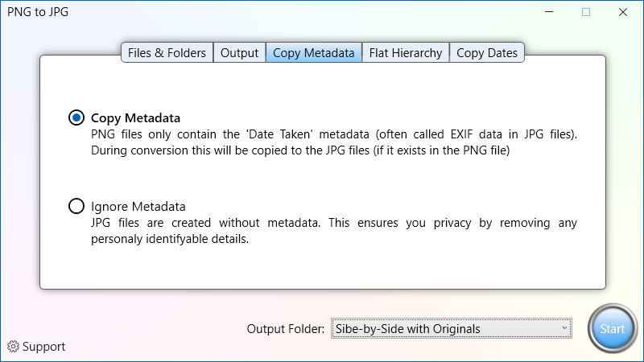Switch to the Files & Folders tab
Screen dimensions: 644x362
coord(167,53)
